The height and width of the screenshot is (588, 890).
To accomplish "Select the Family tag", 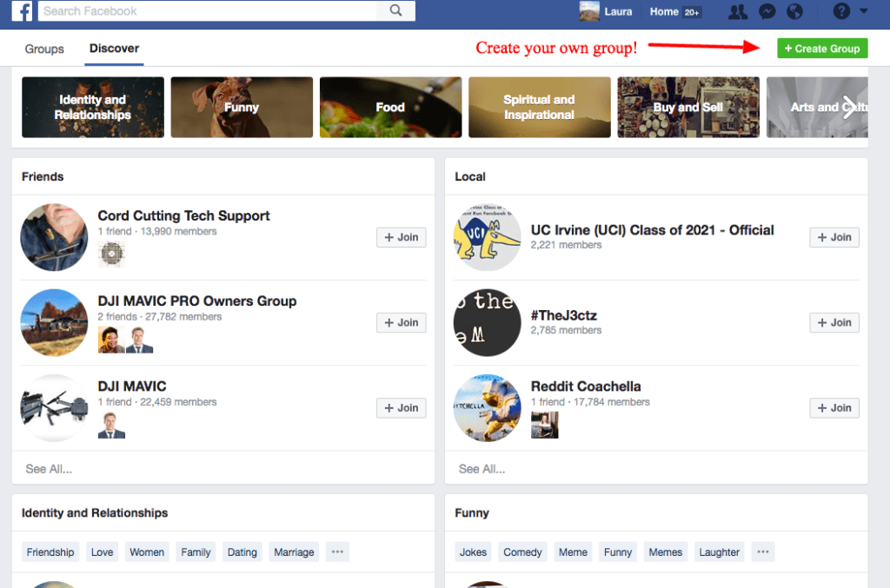I will tap(196, 552).
